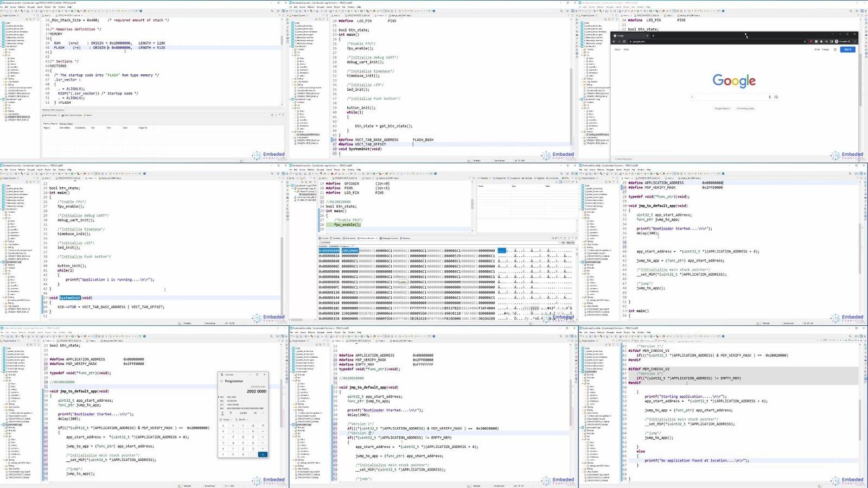The height and width of the screenshot is (488, 868).
Task: Open the Help menu in the linker script frame
Action: click(x=69, y=7)
